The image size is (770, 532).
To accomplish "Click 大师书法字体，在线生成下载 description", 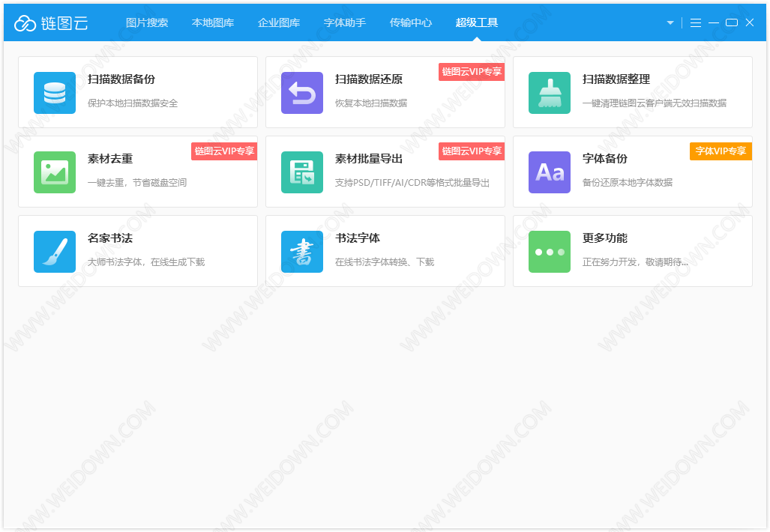I will coord(146,262).
